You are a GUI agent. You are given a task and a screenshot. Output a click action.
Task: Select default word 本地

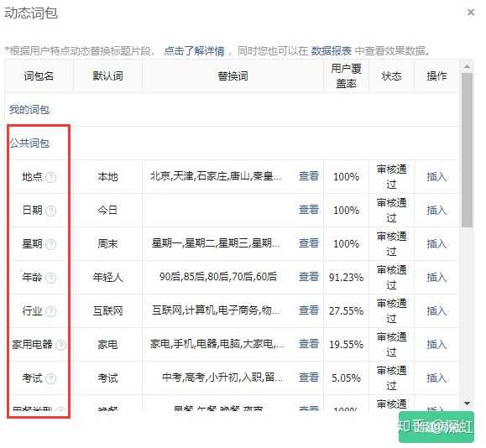[x=108, y=176]
